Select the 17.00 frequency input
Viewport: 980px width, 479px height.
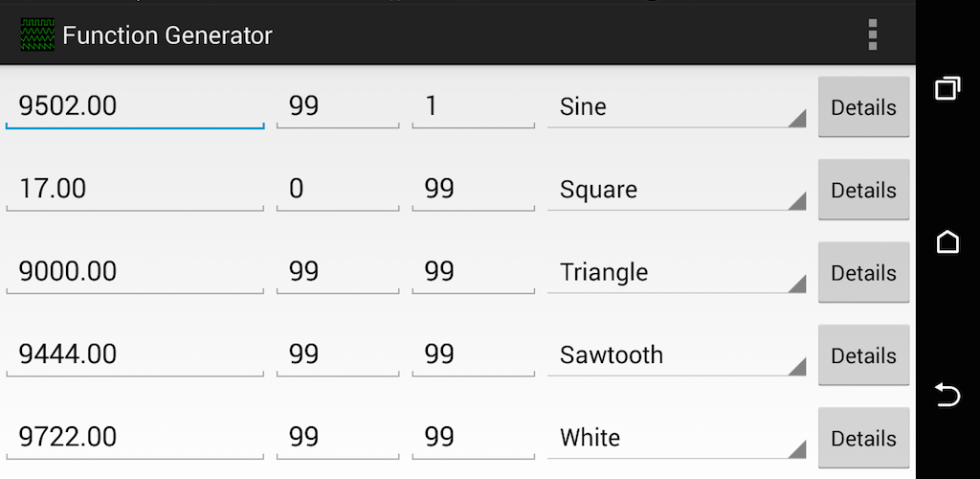pyautogui.click(x=135, y=189)
